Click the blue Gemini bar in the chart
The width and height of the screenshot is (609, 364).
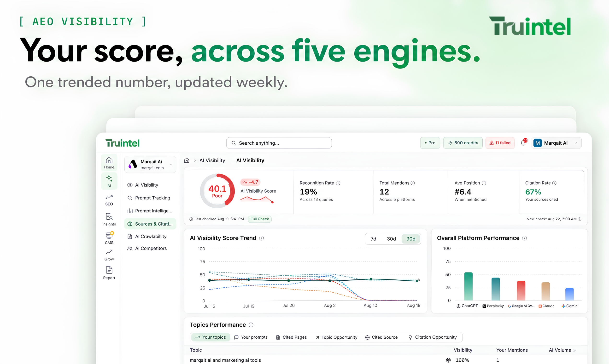point(569,294)
